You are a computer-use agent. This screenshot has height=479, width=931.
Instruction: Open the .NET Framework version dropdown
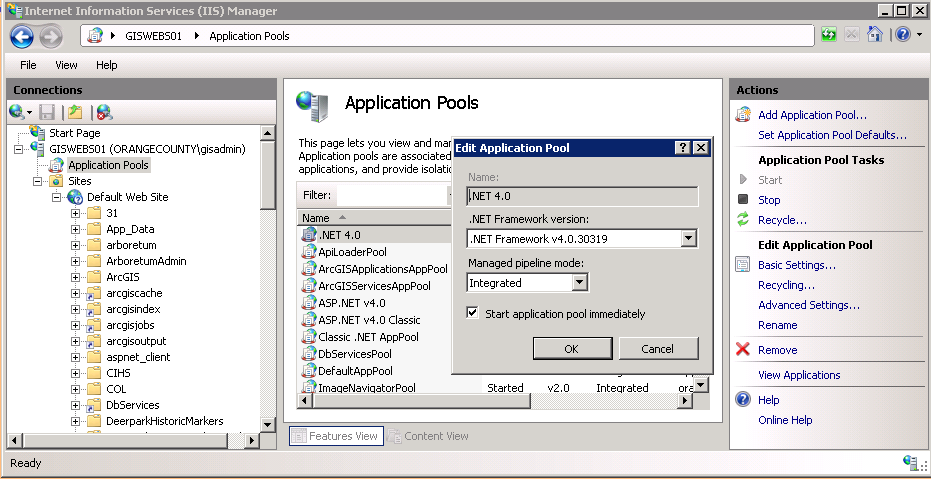click(x=688, y=239)
